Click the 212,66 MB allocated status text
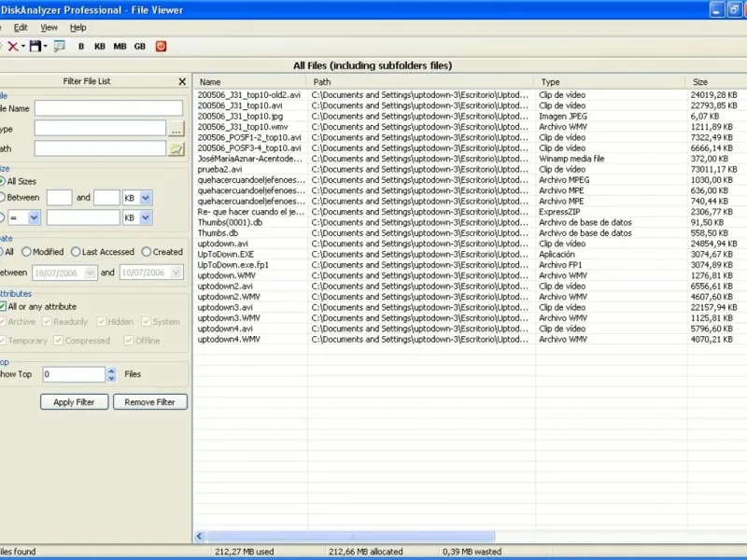The image size is (747, 560). pos(365,552)
